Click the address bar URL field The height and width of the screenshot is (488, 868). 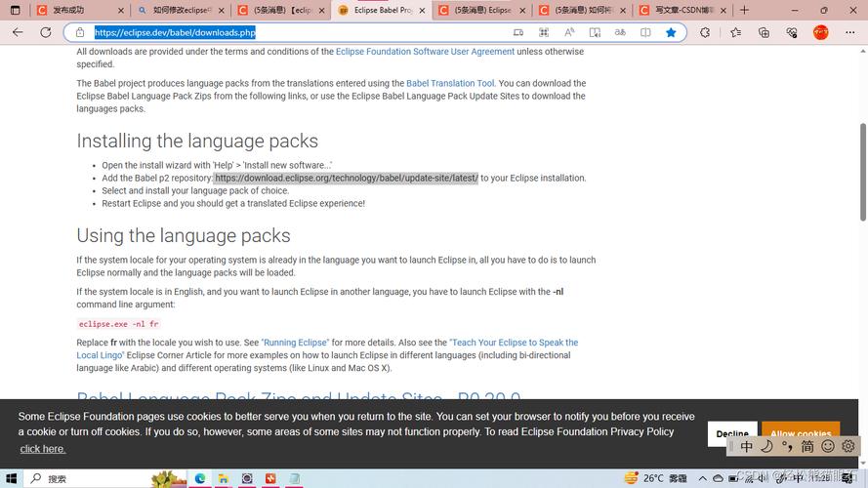pyautogui.click(x=299, y=32)
